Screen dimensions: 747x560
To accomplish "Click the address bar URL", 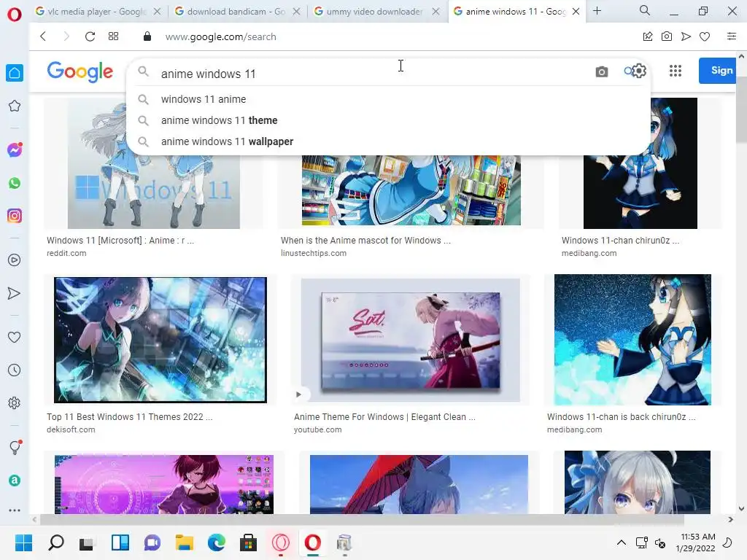I will point(220,36).
